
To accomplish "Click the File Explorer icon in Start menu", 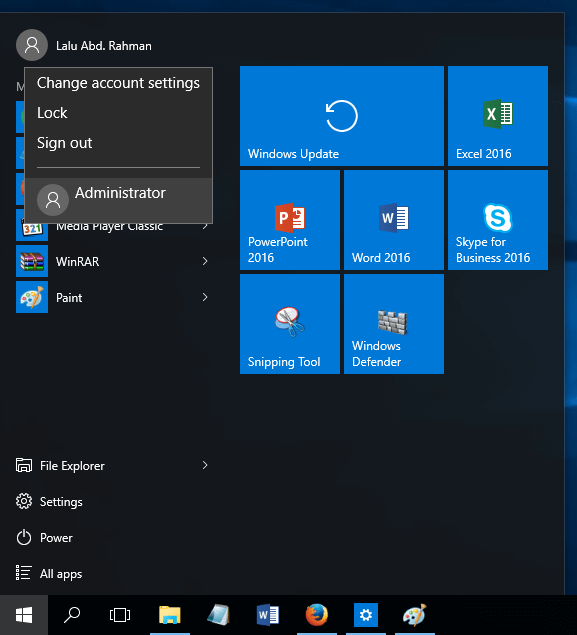I will coord(24,465).
